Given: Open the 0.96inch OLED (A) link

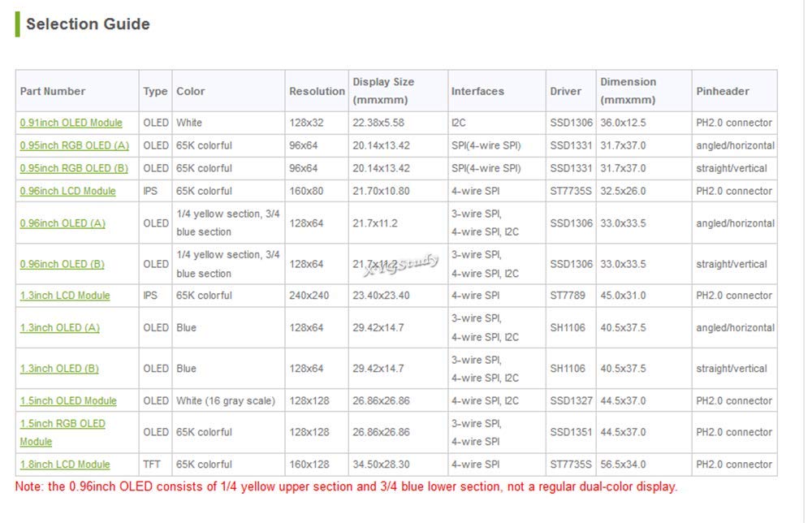Looking at the screenshot, I should [63, 223].
